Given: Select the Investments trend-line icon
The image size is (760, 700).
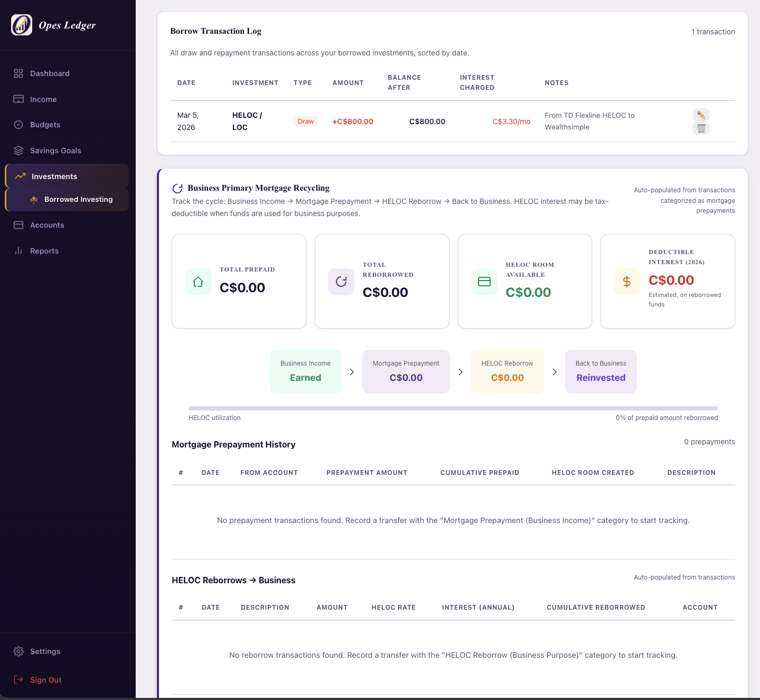Looking at the screenshot, I should (x=20, y=176).
